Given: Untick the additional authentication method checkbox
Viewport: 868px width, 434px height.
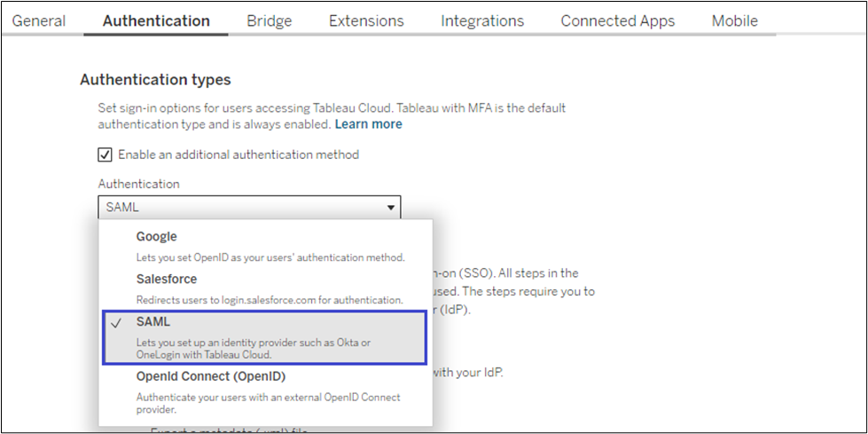Looking at the screenshot, I should 105,154.
